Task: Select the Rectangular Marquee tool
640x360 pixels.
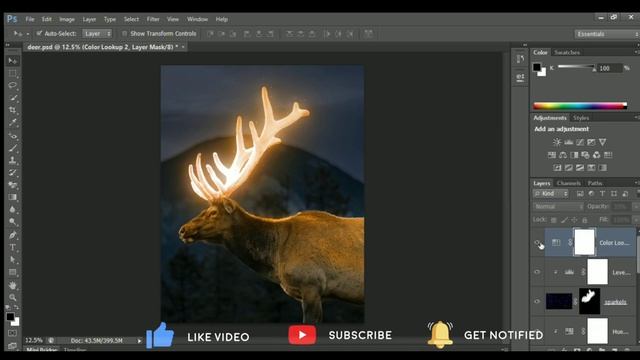Action: pyautogui.click(x=13, y=73)
